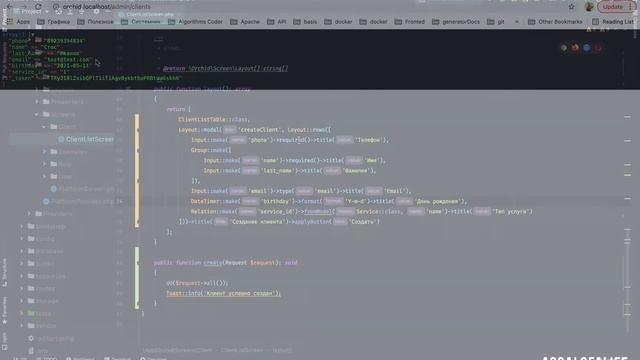Image resolution: width=640 pixels, height=360 pixels.
Task: Expand the Examples folder arrow
Action: pyautogui.click(x=44, y=151)
